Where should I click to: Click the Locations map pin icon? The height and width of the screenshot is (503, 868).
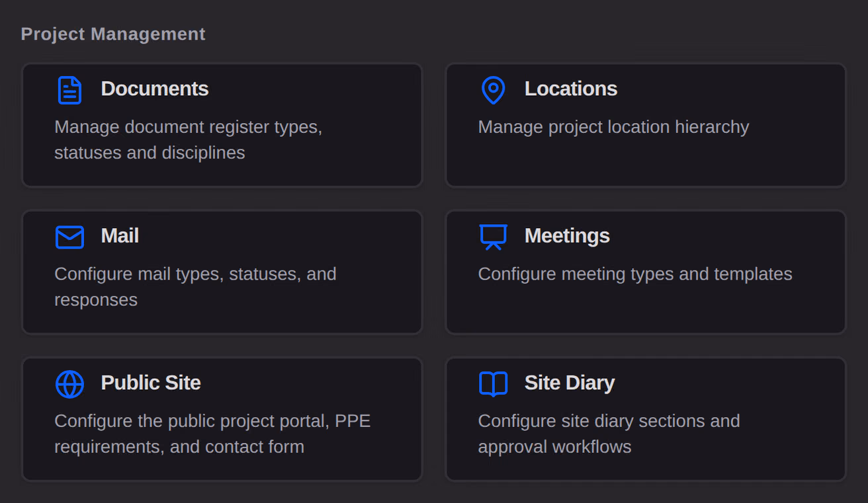point(493,90)
